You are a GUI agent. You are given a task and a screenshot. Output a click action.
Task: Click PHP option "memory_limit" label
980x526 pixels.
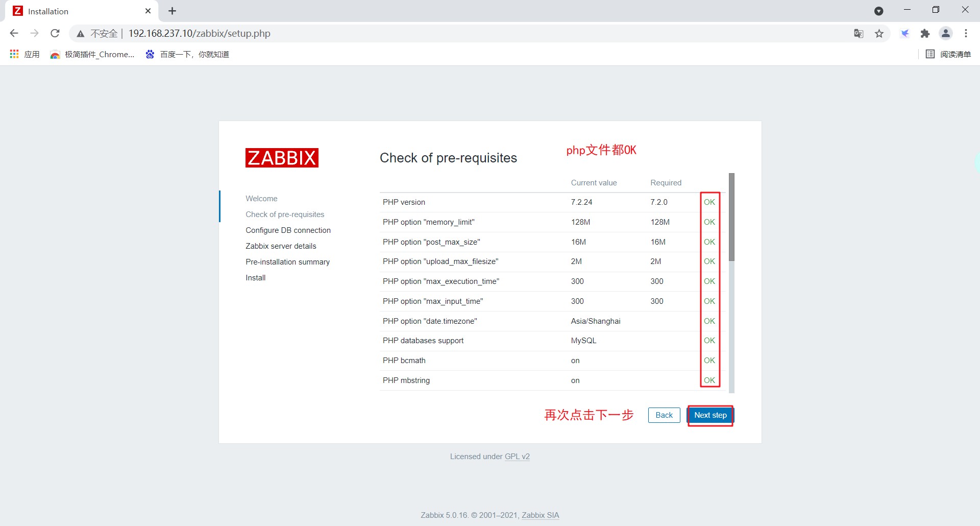429,222
